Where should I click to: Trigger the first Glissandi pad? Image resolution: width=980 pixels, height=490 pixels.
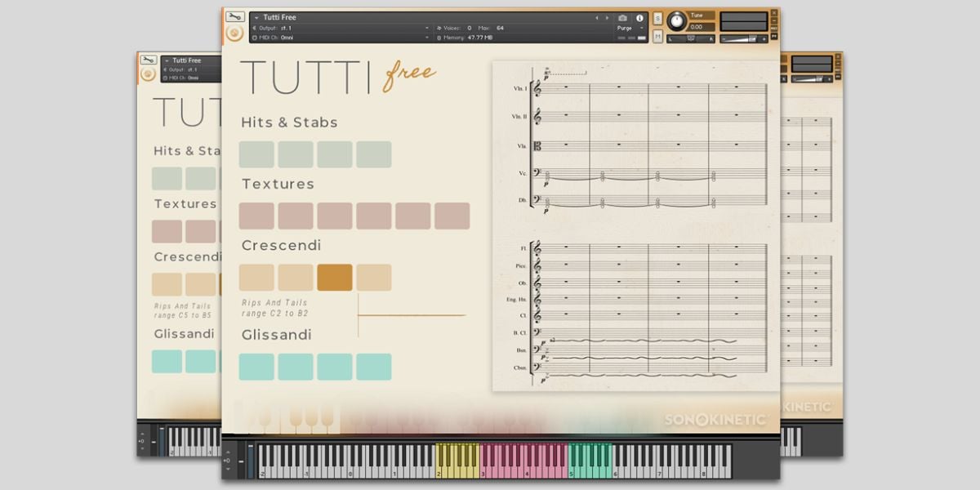tap(256, 367)
